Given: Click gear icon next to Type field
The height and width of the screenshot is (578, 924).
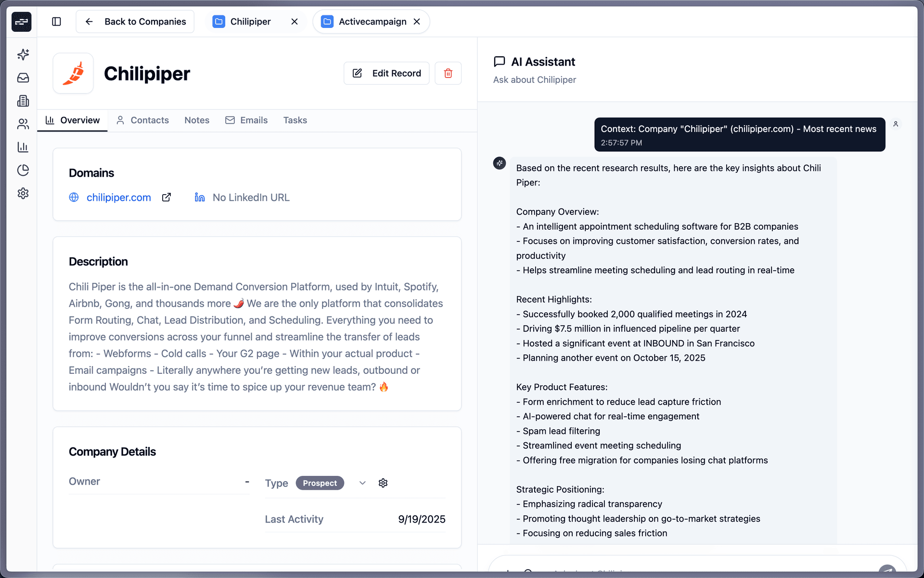Looking at the screenshot, I should coord(383,483).
